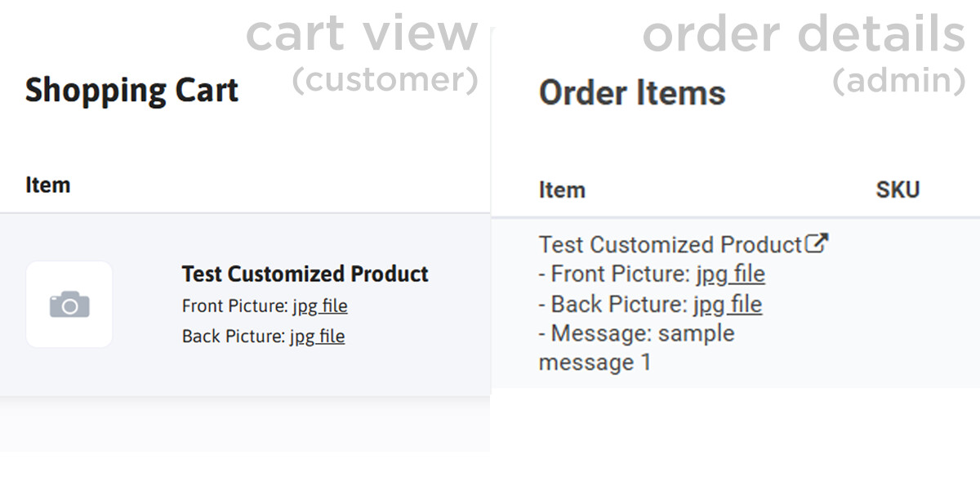Click the Item column header in Shopping Cart

coord(47,185)
